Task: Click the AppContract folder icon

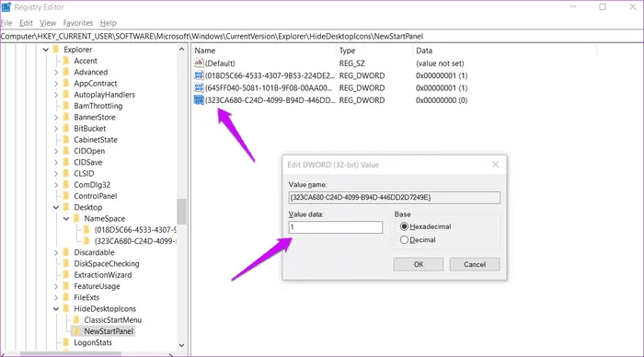Action: tap(66, 84)
